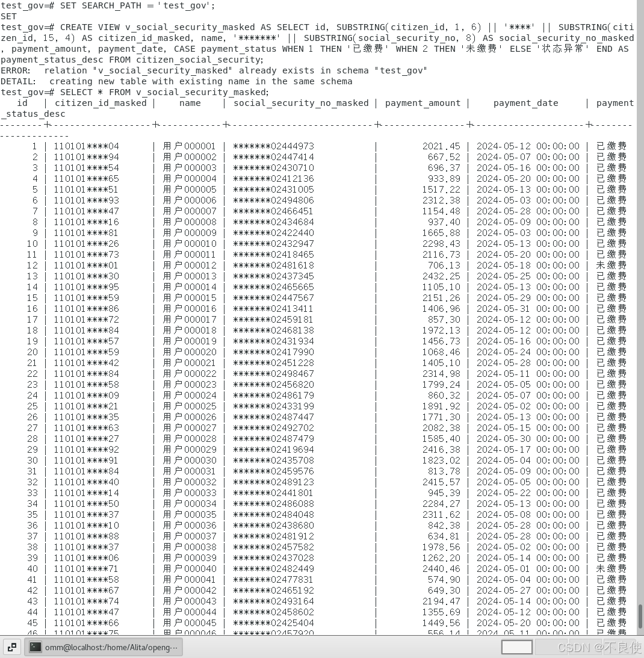This screenshot has width=644, height=658.
Task: Click the name cell '用户000014'
Action: point(190,287)
